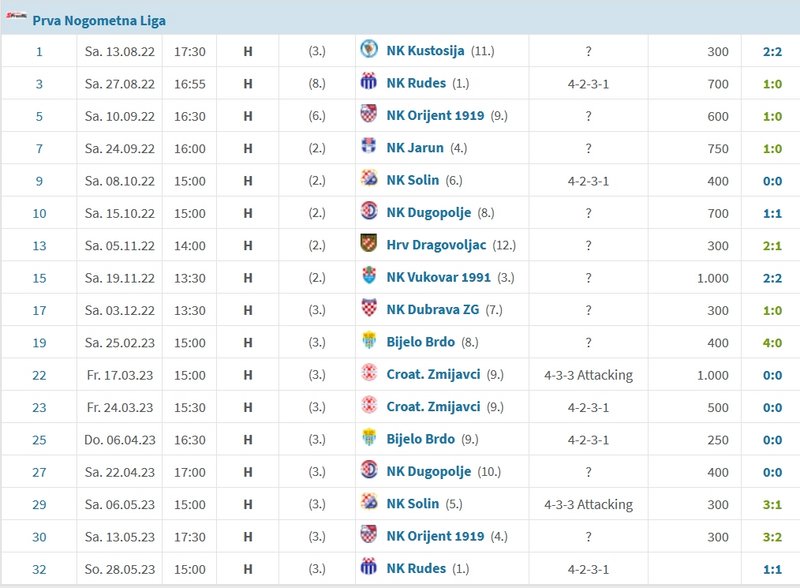Image resolution: width=800 pixels, height=588 pixels.
Task: Click the NK Solin crest in matchday 9 row
Action: pyautogui.click(x=368, y=179)
